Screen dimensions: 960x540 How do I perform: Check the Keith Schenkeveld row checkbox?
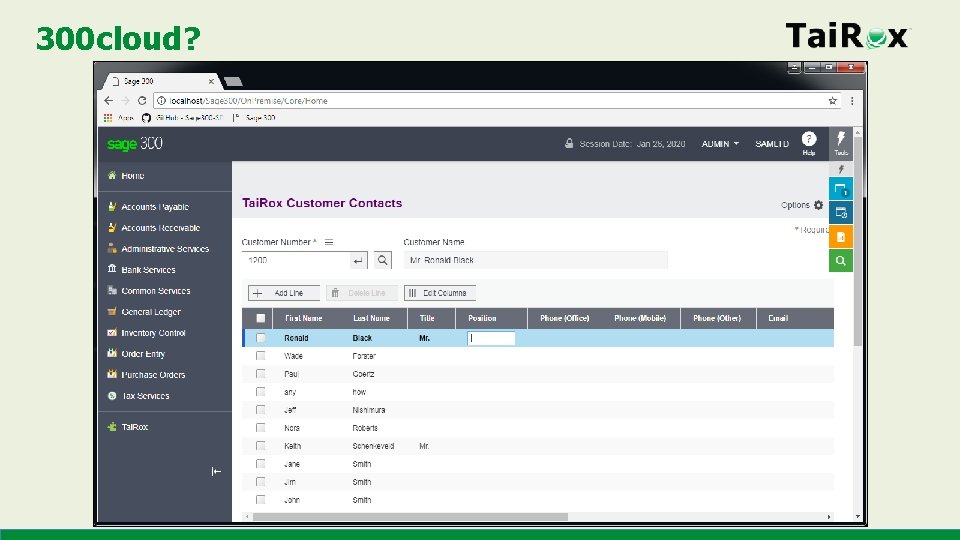260,446
